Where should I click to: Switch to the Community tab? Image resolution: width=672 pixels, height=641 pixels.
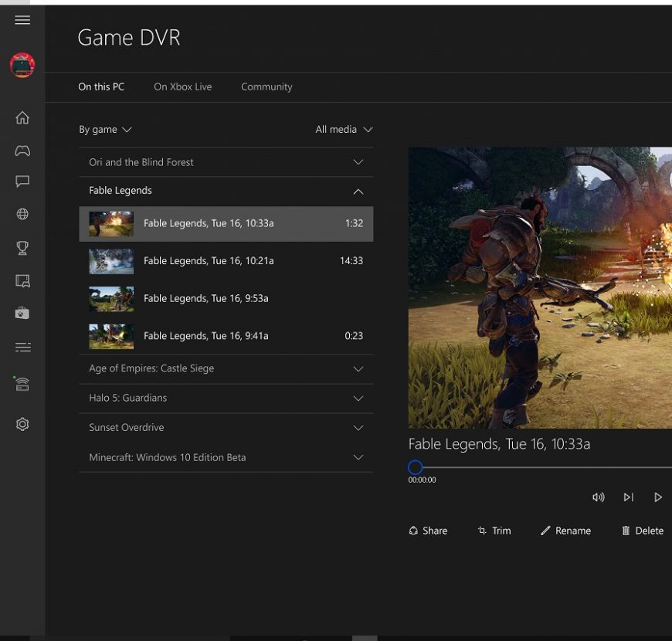[x=266, y=86]
